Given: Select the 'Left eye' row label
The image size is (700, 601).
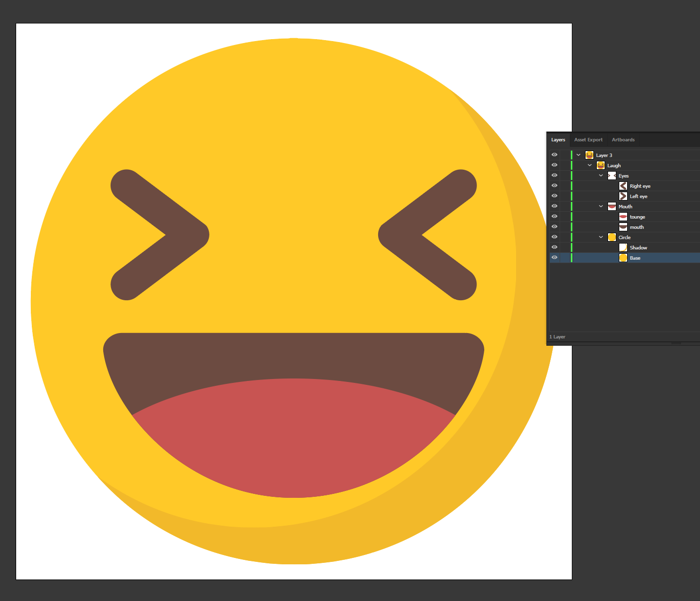Looking at the screenshot, I should (x=638, y=197).
